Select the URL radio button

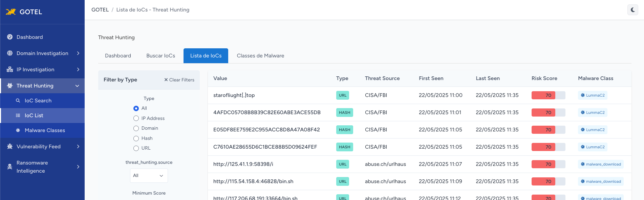136,148
